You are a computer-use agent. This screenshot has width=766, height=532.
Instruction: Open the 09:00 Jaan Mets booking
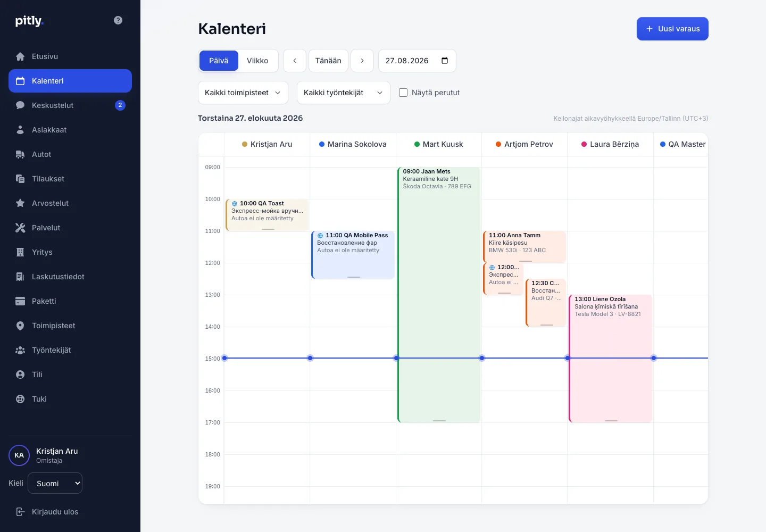pos(439,295)
